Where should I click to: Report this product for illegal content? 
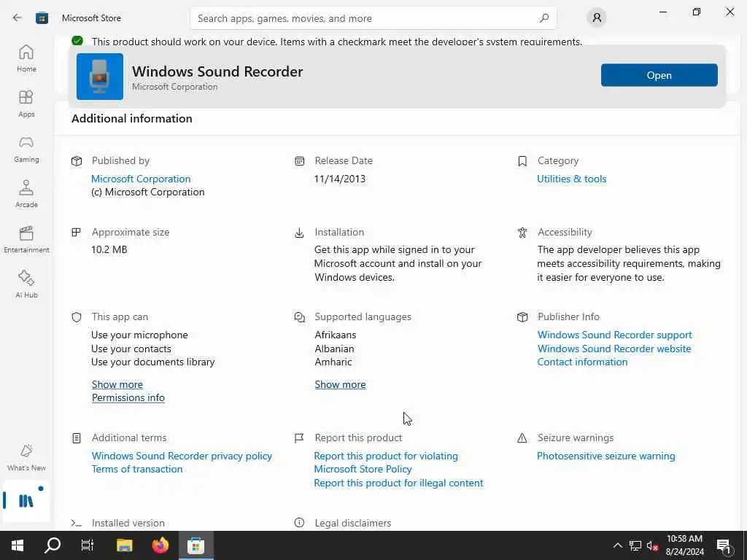[398, 483]
